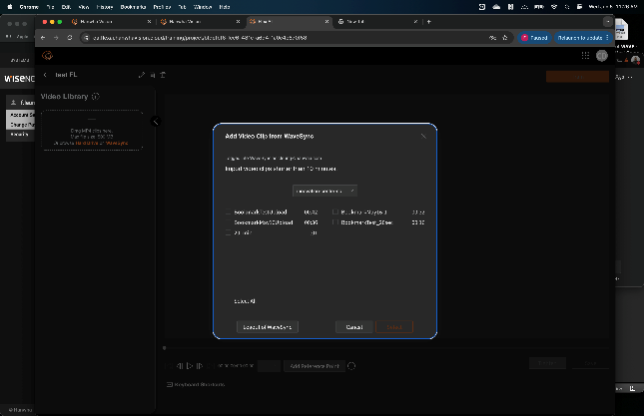Screen dimensions: 644x416
Task: Click the browser back arrow
Action: coord(44,37)
